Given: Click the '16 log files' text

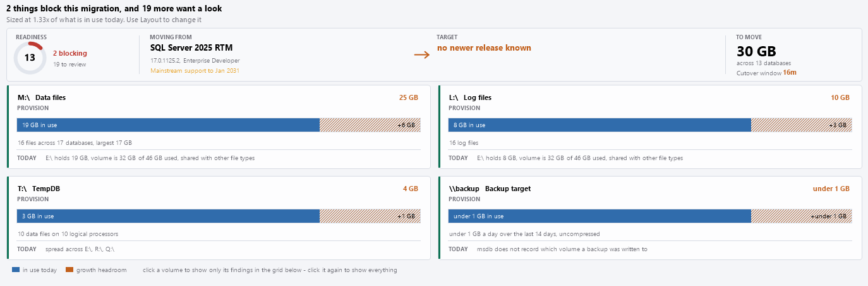Looking at the screenshot, I should [464, 143].
